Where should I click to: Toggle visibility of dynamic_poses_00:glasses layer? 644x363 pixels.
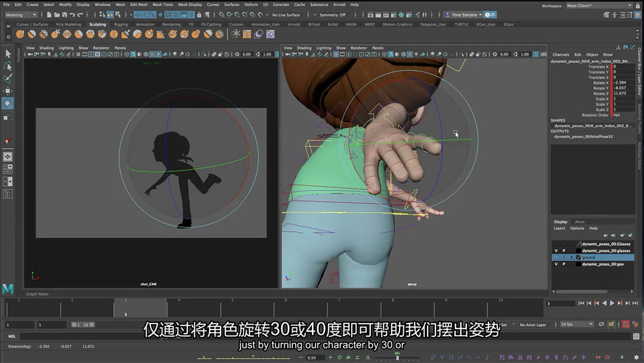pos(556,251)
